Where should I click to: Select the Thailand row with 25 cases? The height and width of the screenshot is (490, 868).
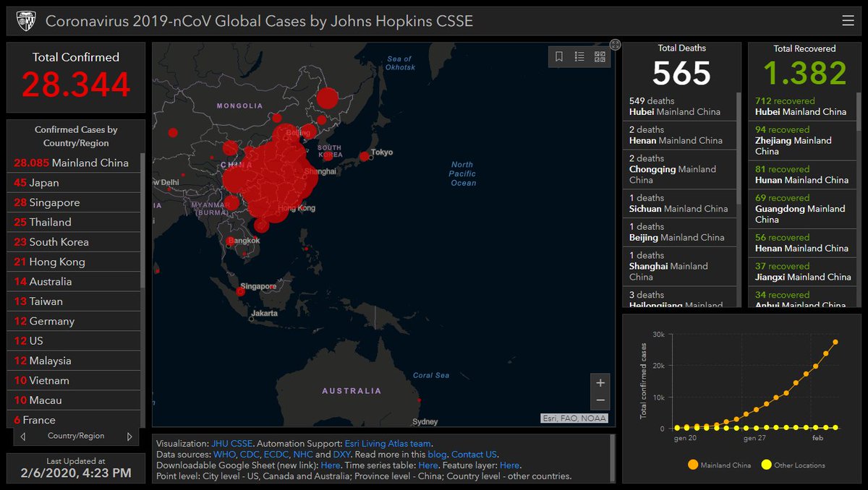[74, 222]
